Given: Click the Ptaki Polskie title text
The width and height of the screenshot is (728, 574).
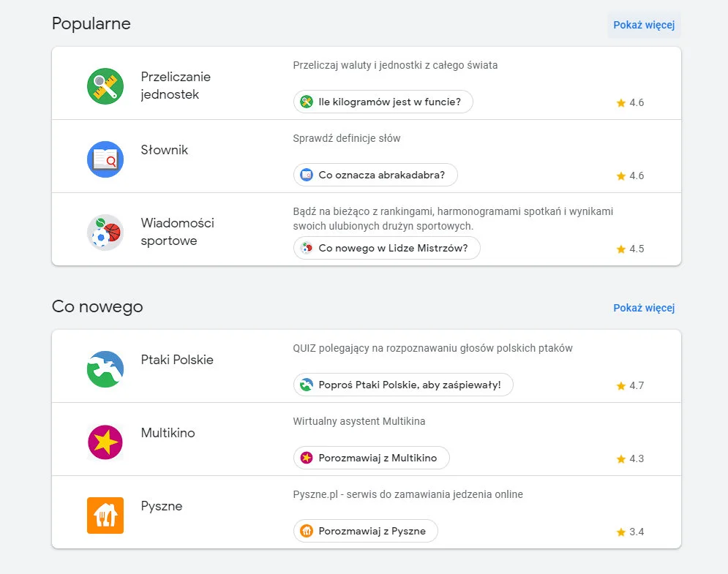Looking at the screenshot, I should coord(177,360).
